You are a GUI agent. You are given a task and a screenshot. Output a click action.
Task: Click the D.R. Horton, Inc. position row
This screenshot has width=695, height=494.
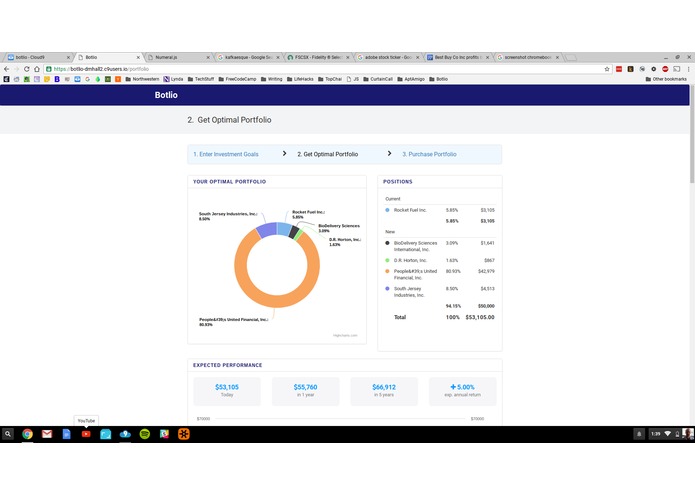coord(440,261)
